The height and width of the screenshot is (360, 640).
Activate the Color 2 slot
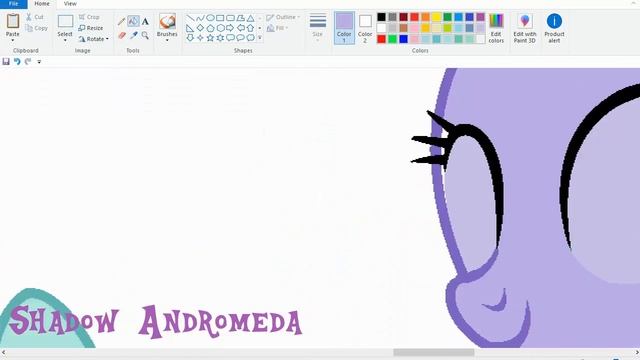(x=365, y=28)
